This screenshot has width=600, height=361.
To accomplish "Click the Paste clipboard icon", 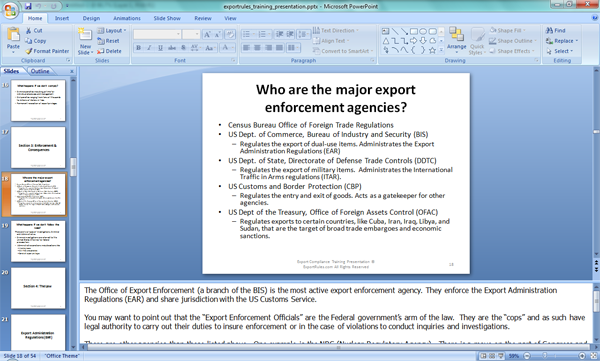I will coord(13,34).
